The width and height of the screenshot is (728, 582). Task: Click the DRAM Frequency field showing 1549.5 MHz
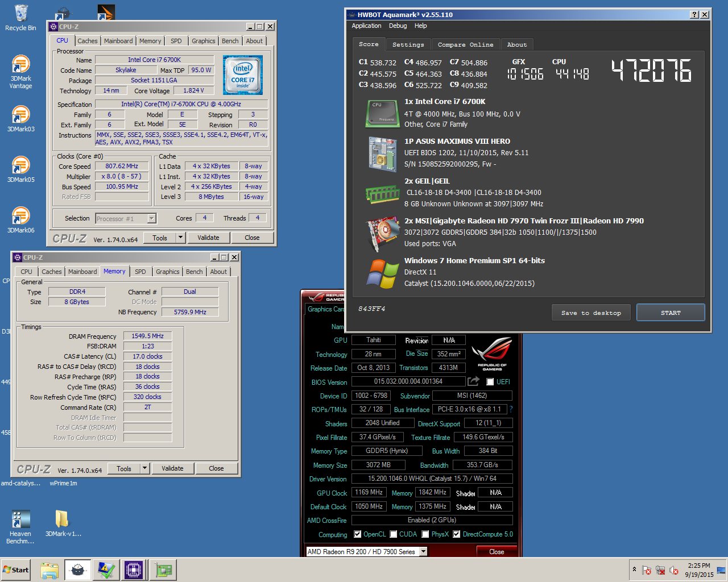coord(148,336)
